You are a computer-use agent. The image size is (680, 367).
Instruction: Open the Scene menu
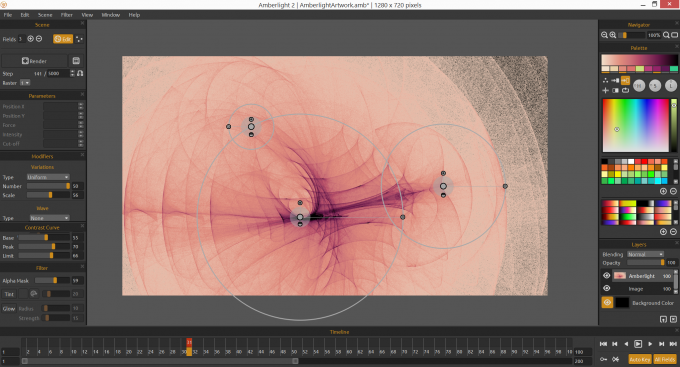coord(45,15)
